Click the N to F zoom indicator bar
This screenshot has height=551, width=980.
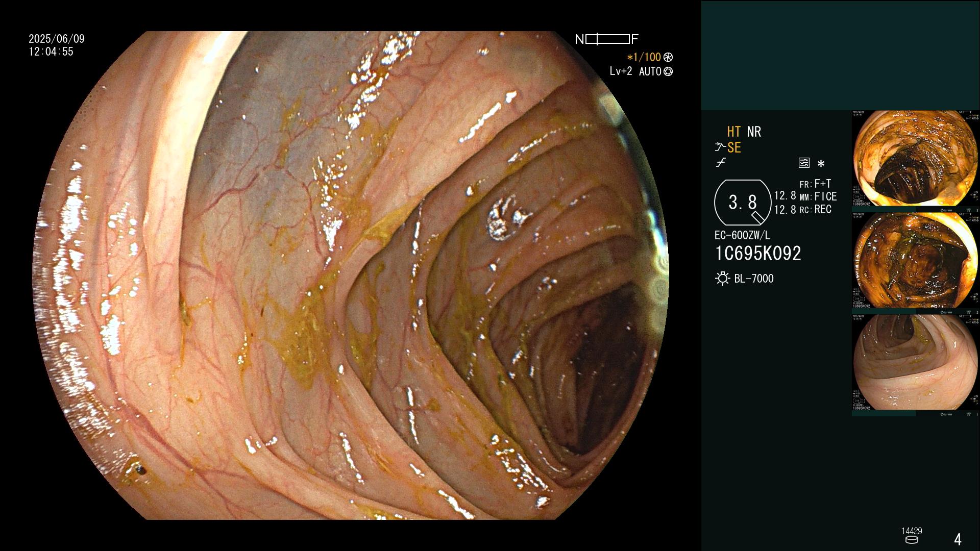(x=606, y=39)
